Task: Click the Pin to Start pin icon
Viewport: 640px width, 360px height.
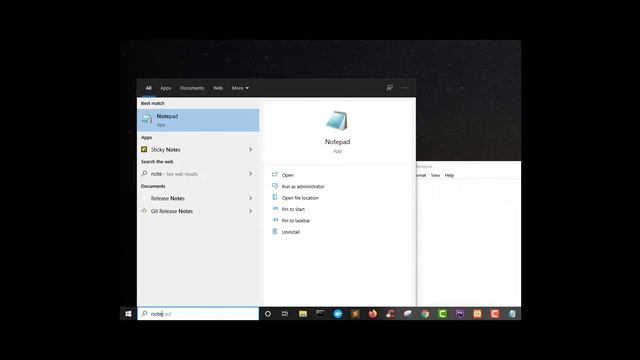Action: (x=275, y=209)
